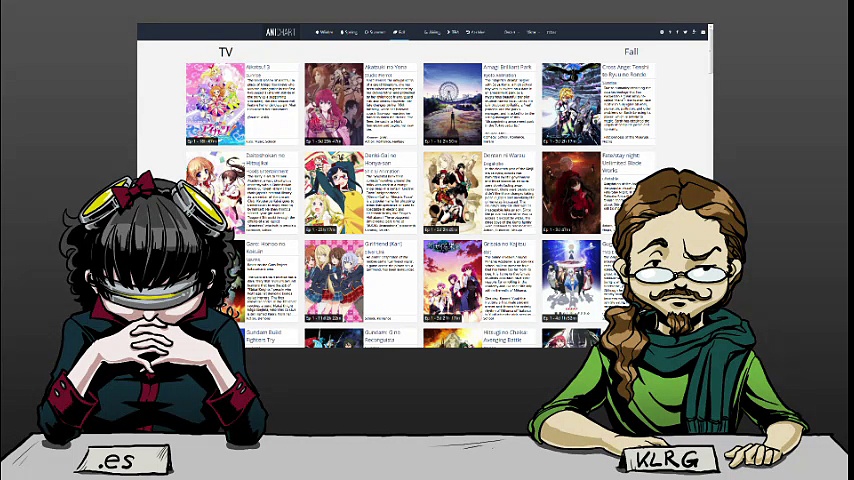Expand the Order dropdown
The width and height of the screenshot is (854, 480).
click(511, 32)
